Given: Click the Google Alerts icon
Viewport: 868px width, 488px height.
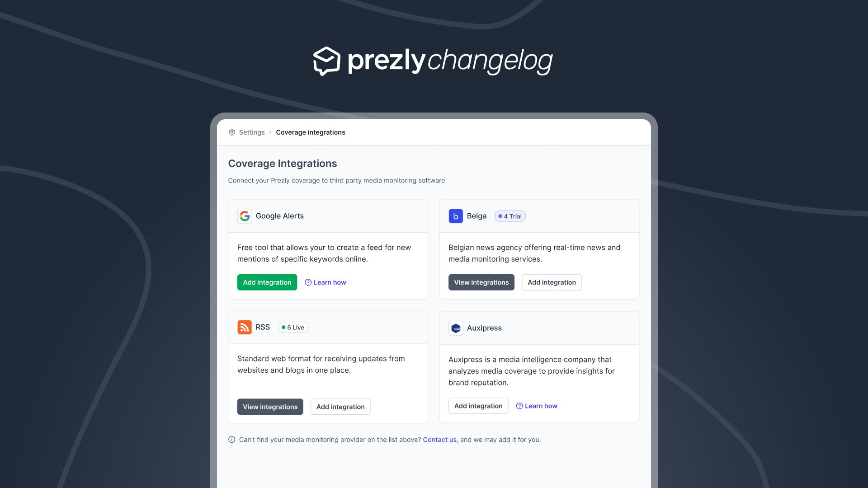Looking at the screenshot, I should (245, 216).
